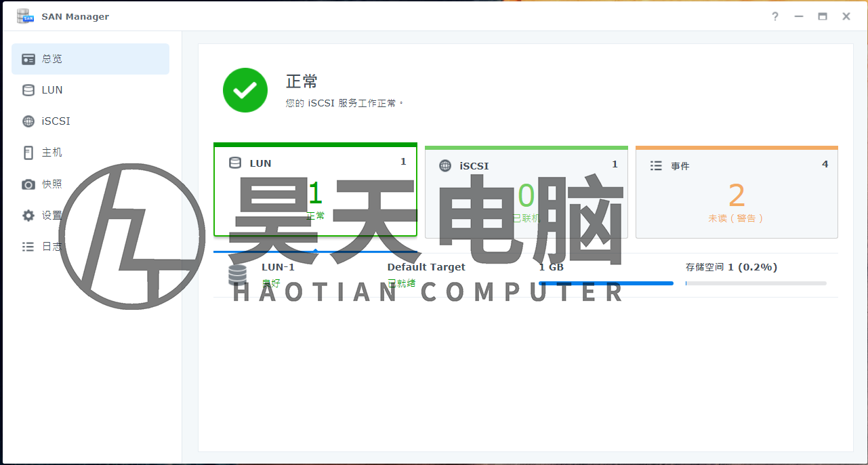Select the 事件 summary card
The height and width of the screenshot is (465, 868).
(737, 193)
